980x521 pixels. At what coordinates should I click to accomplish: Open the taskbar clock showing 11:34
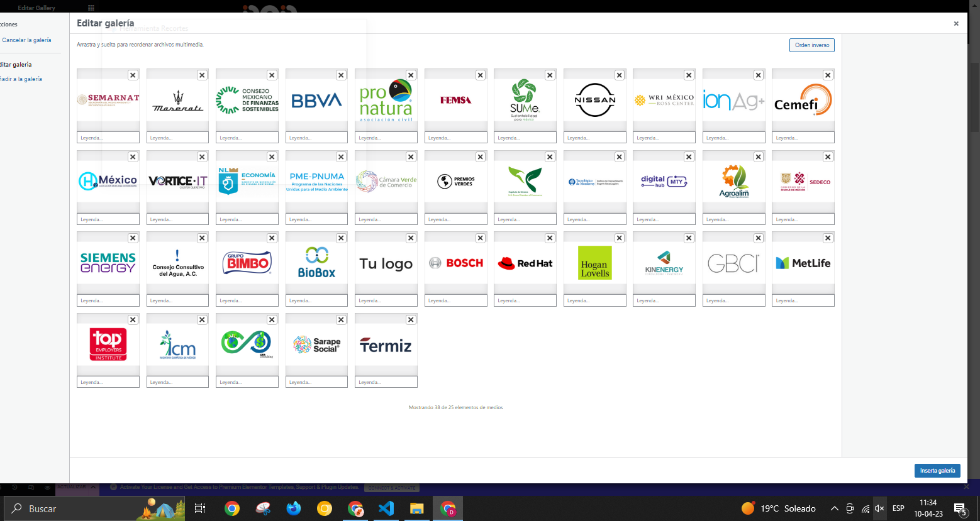click(928, 508)
